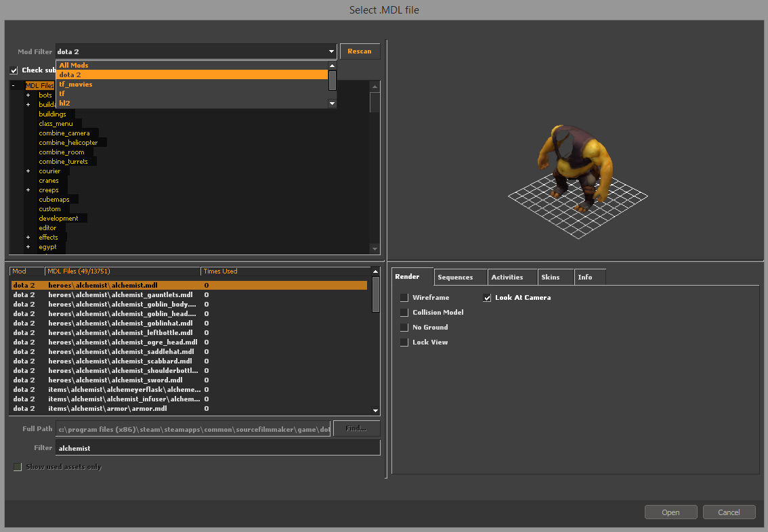Image resolution: width=768 pixels, height=532 pixels.
Task: Select alchemist.mdl row
Action: [189, 286]
